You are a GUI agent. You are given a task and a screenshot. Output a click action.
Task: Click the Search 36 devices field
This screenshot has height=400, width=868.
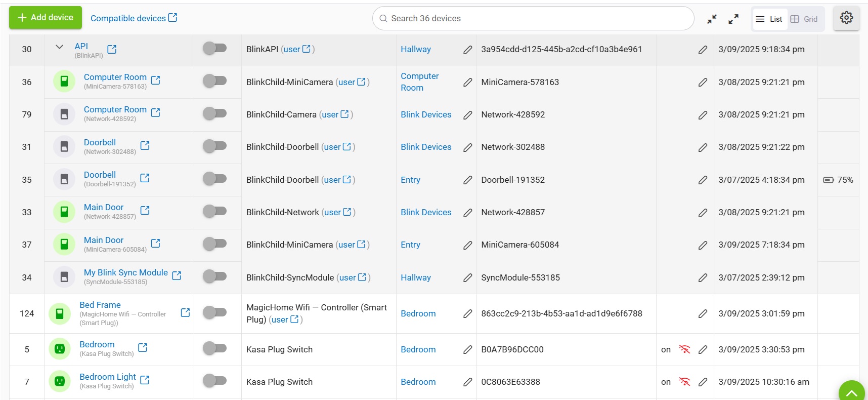533,18
